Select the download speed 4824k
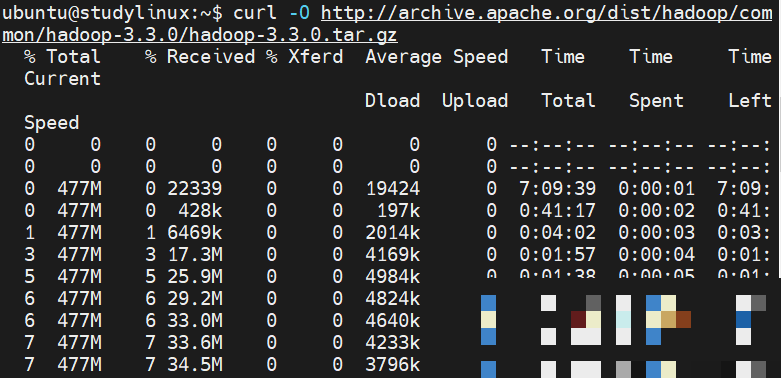Screen dimensions: 781x378 coord(393,298)
